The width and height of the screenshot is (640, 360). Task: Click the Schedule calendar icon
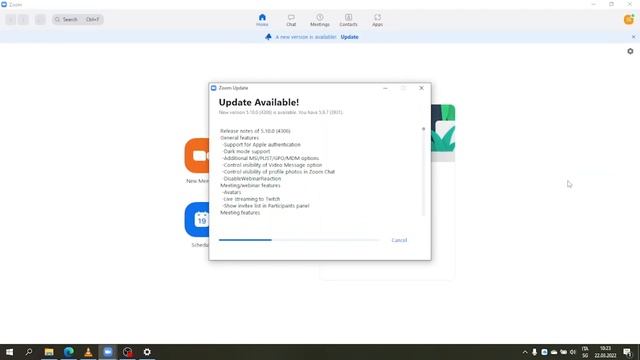(x=197, y=220)
